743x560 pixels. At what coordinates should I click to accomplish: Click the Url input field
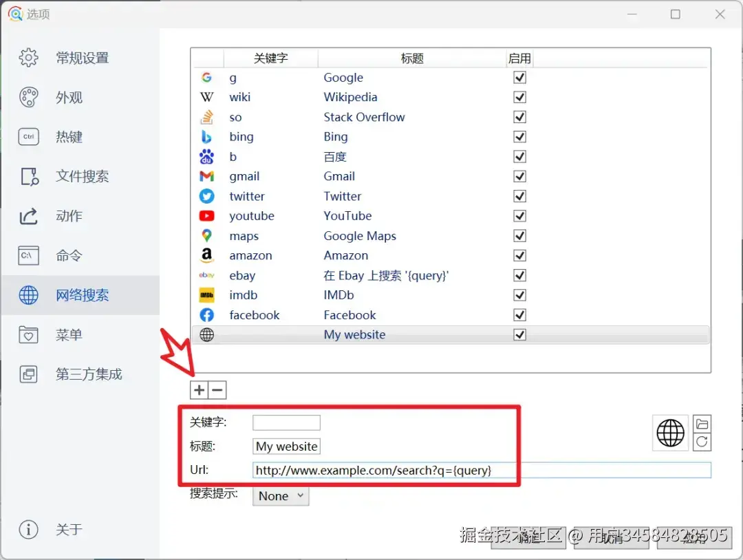click(482, 470)
